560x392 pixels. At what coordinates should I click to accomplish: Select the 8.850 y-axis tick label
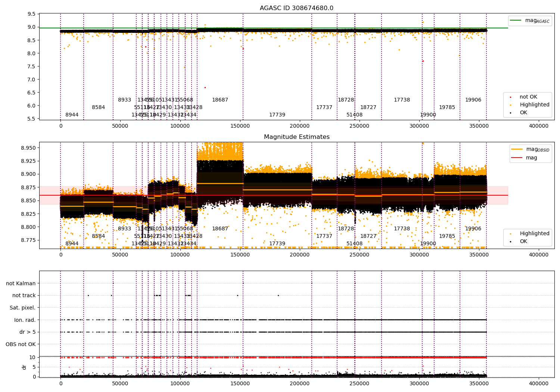point(28,200)
